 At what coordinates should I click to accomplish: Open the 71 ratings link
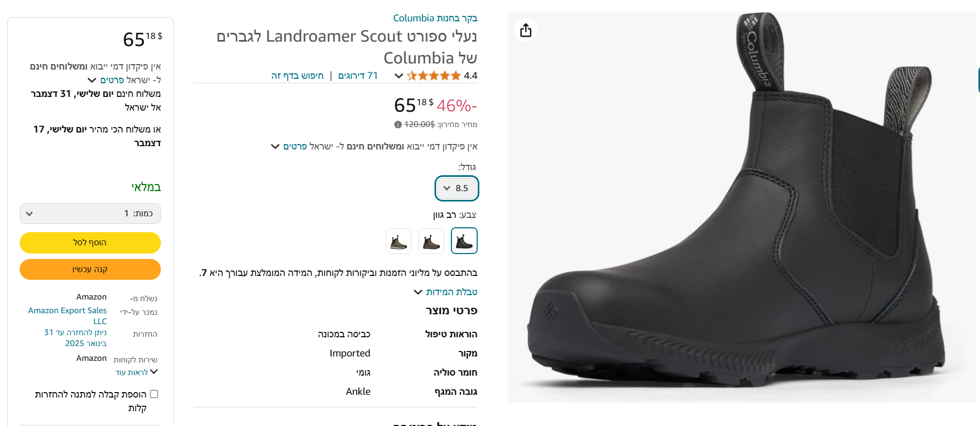tap(358, 76)
